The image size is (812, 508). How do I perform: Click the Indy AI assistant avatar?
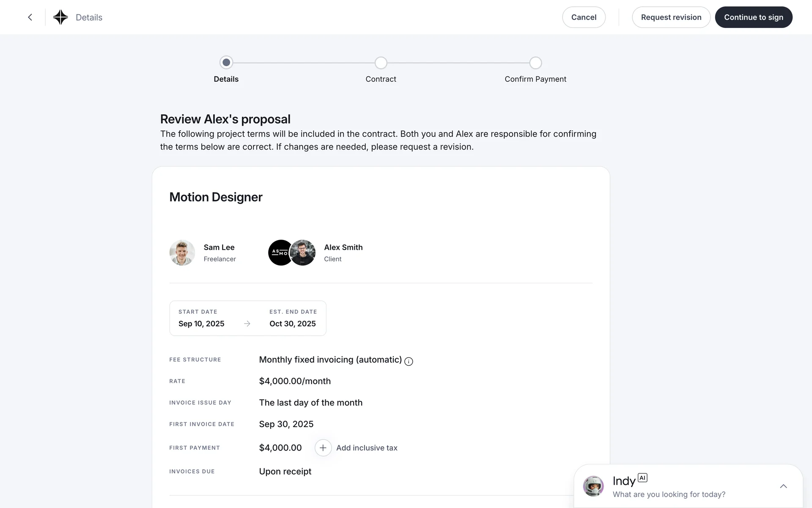click(x=593, y=486)
